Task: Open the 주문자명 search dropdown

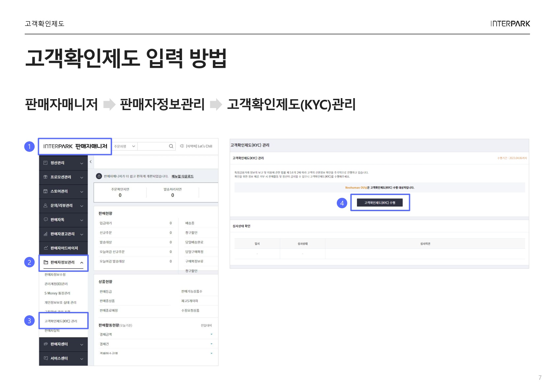Action: pyautogui.click(x=125, y=146)
